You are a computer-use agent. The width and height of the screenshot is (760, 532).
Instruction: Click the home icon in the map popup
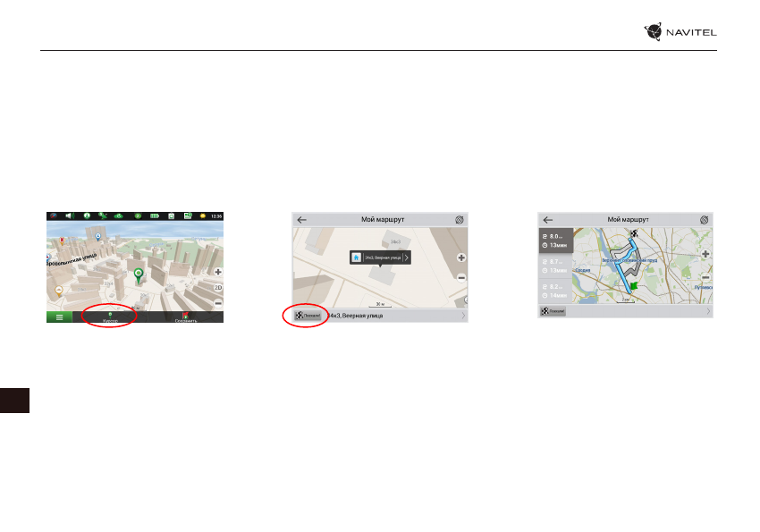(x=356, y=258)
